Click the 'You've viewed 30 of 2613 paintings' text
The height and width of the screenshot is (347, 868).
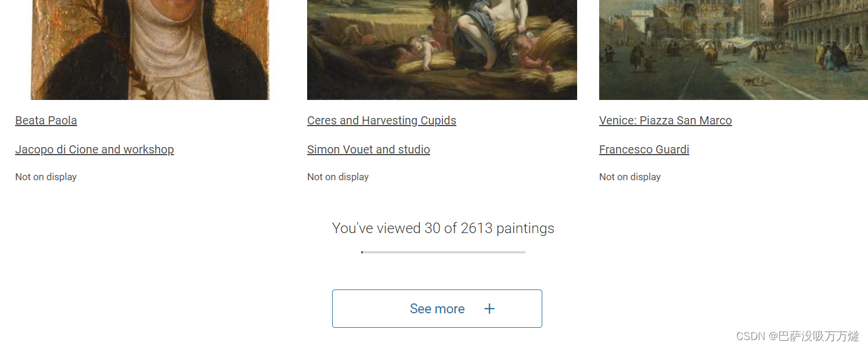click(x=443, y=228)
